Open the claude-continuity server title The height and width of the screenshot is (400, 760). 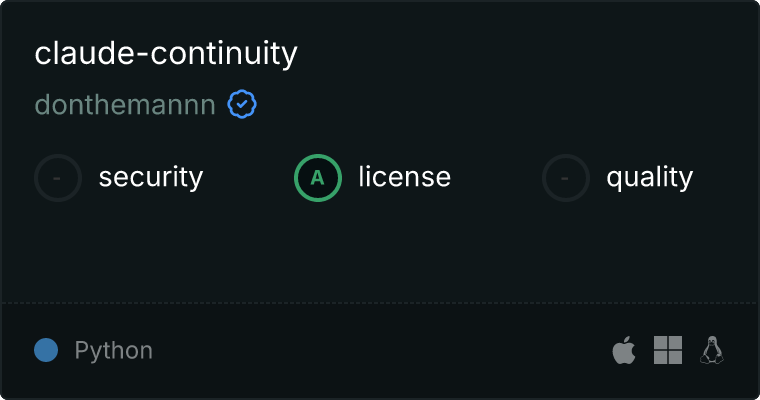pos(166,53)
